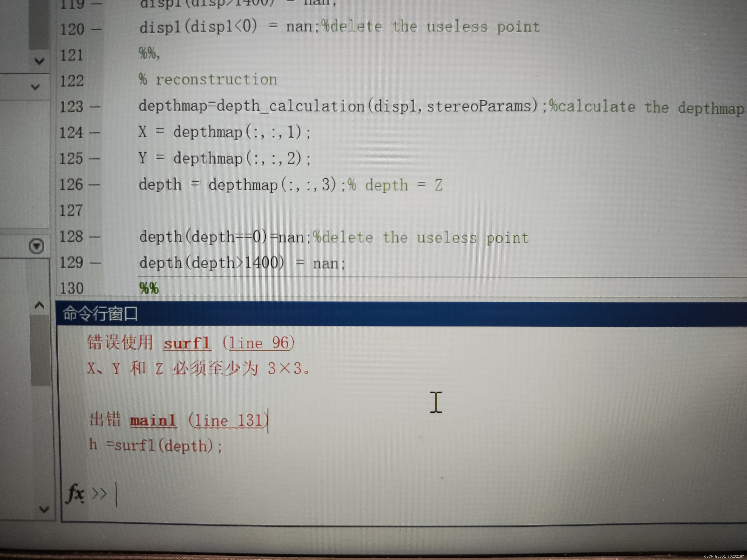Set breakpoint at line 124 dash
The height and width of the screenshot is (560, 747).
click(94, 133)
